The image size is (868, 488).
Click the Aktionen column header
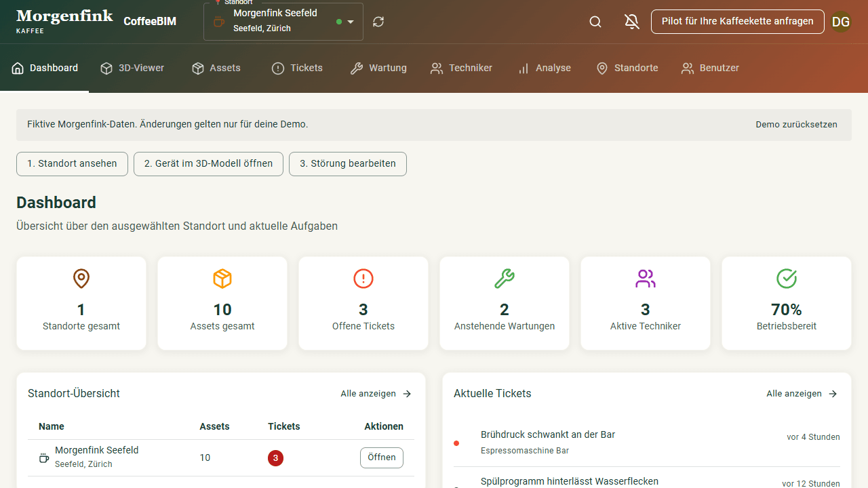point(384,426)
